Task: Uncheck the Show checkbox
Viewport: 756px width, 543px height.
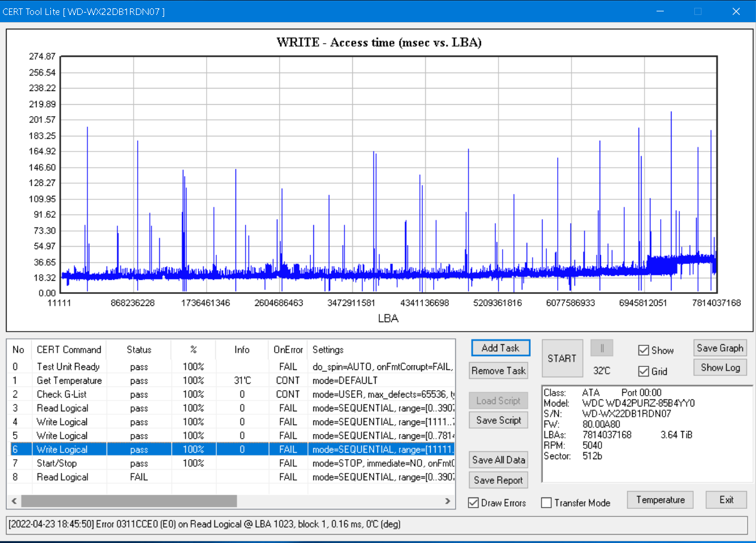Action: click(644, 351)
